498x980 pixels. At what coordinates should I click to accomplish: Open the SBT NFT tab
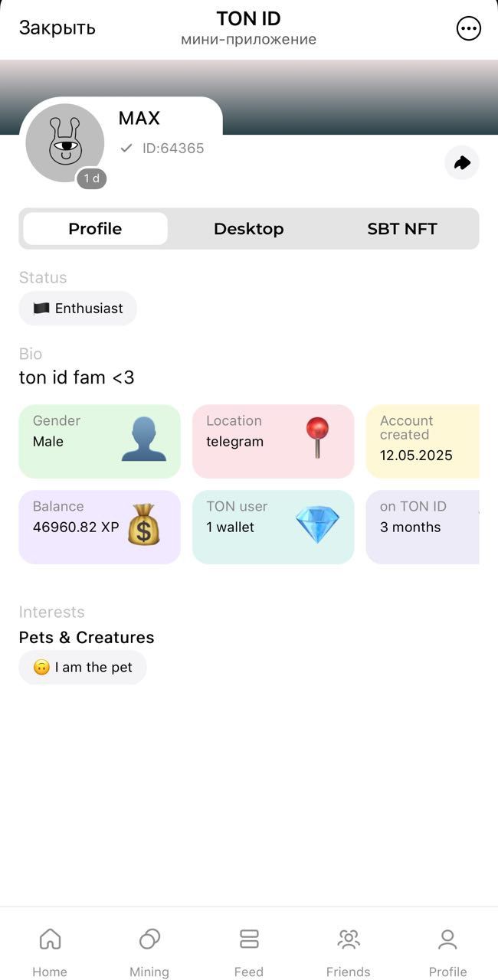click(x=402, y=228)
